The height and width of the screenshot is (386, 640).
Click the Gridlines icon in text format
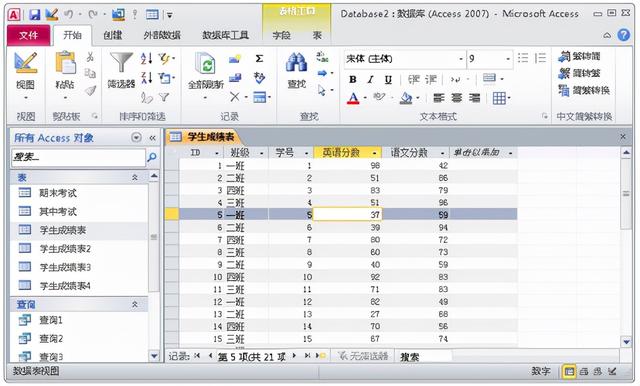499,98
